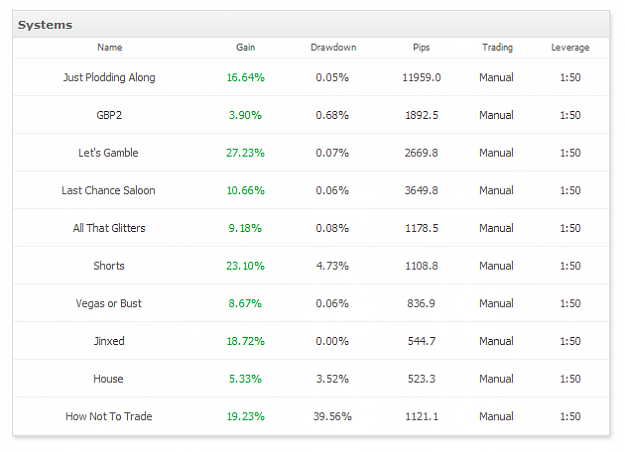Sort by the Leverage column header
625x452 pixels.
tap(570, 47)
